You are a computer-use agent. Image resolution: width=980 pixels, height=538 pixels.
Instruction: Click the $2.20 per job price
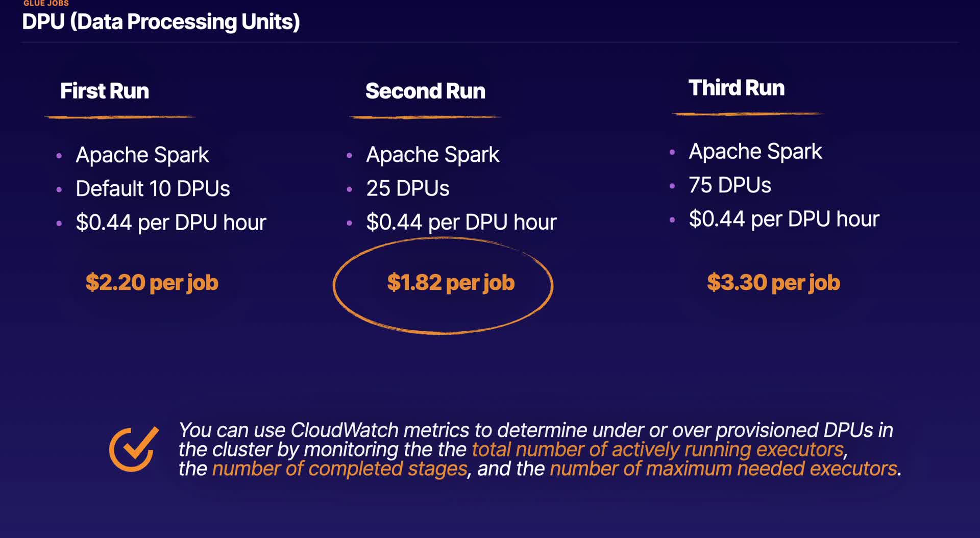tap(152, 282)
